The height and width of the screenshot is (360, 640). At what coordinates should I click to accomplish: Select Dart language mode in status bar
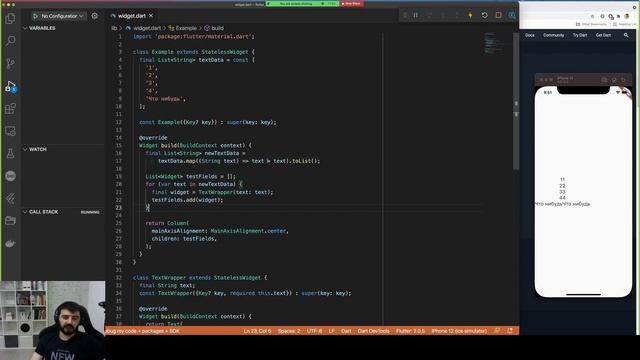(x=346, y=331)
